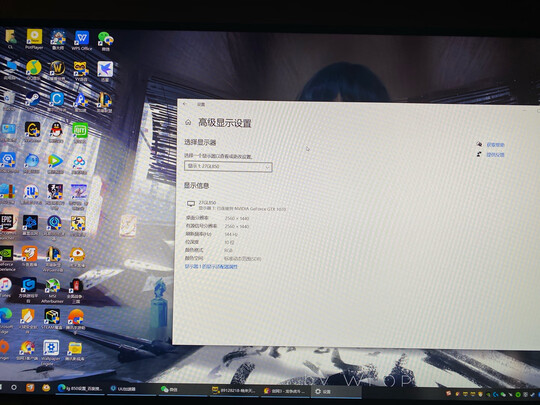Open the World of Warcraft icon
The height and width of the screenshot is (405, 540).
58,70
